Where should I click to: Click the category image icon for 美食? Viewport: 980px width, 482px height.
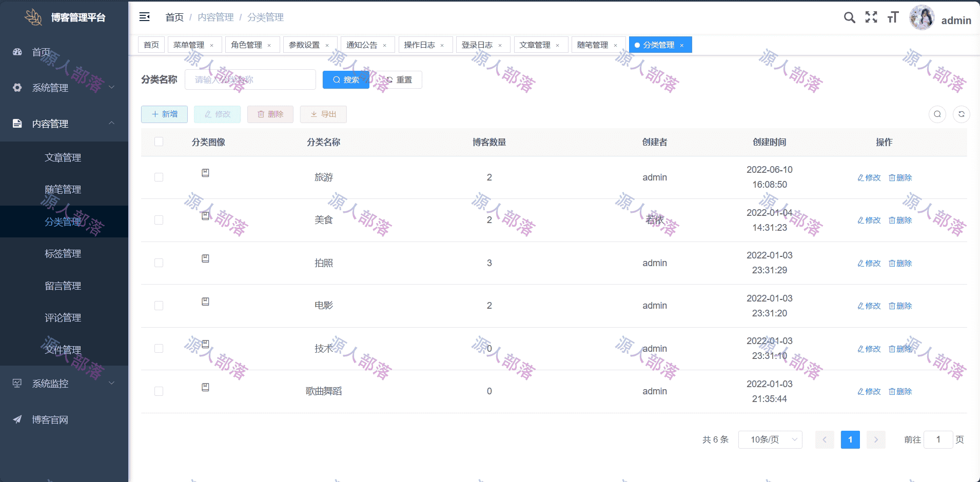pos(205,216)
